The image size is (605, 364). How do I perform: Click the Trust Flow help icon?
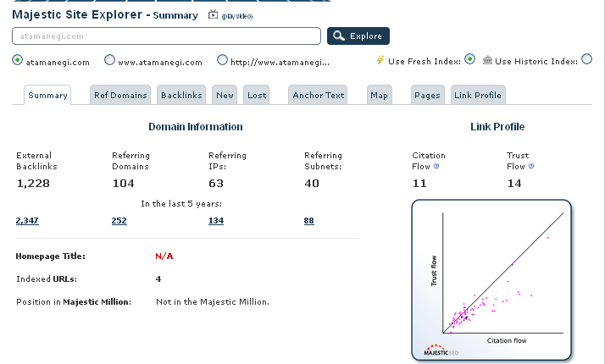click(x=531, y=166)
